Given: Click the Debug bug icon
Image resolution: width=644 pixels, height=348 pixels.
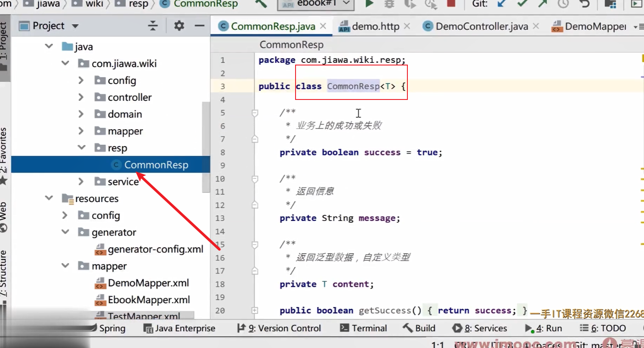Looking at the screenshot, I should tap(389, 4).
